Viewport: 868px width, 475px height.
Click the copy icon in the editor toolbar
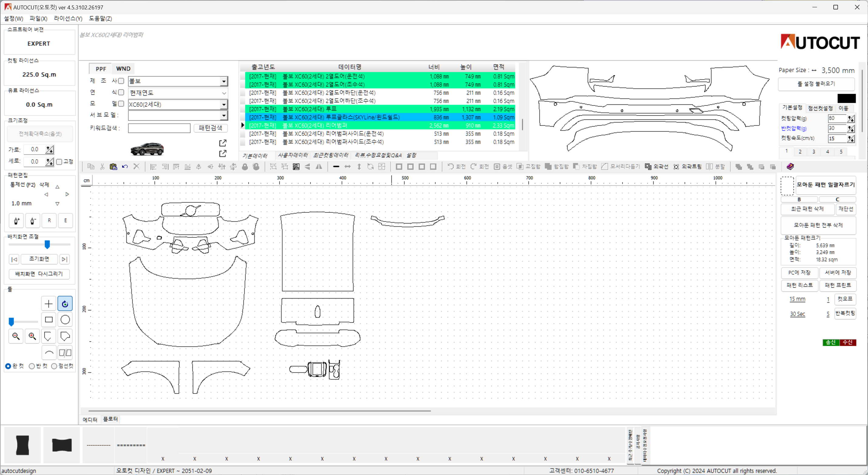point(91,167)
